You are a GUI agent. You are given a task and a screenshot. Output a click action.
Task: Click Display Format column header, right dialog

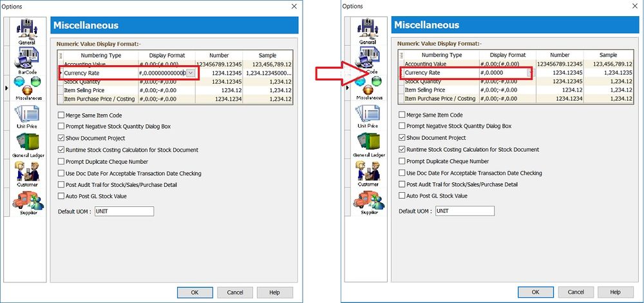507,55
